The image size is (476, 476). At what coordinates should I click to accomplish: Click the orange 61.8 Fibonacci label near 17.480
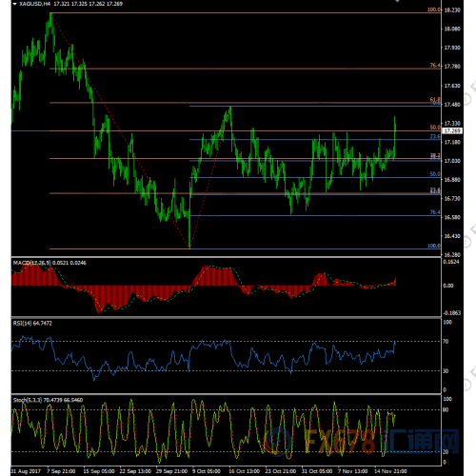[x=435, y=99]
